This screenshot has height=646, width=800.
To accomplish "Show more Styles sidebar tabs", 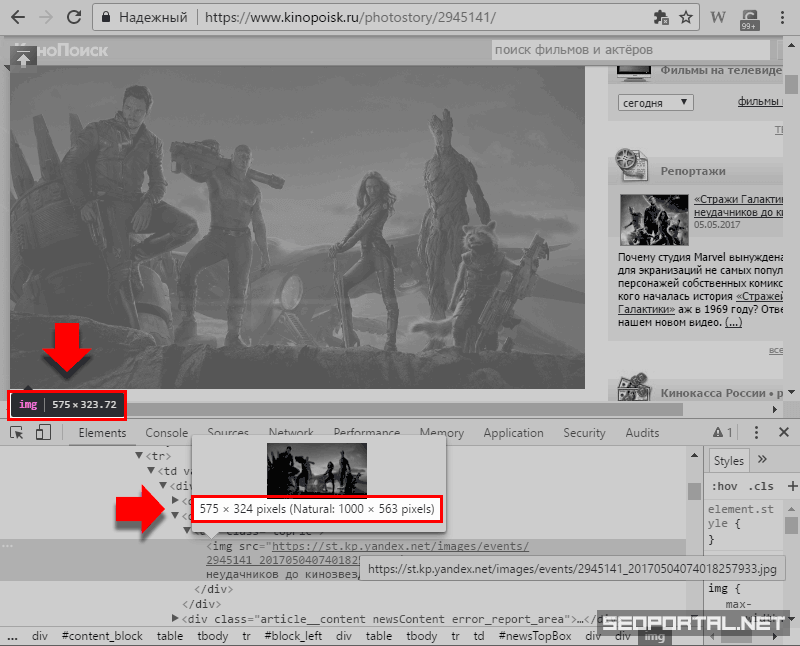I will click(x=762, y=460).
